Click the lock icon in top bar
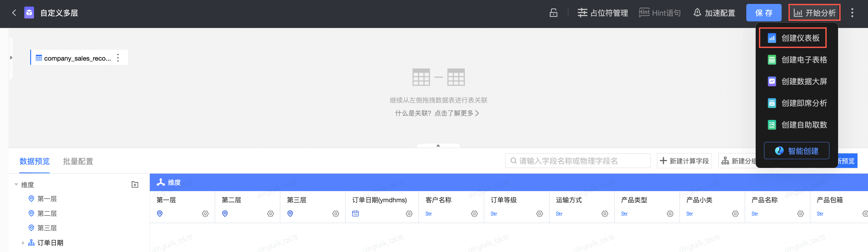This screenshot has height=252, width=868. [554, 13]
